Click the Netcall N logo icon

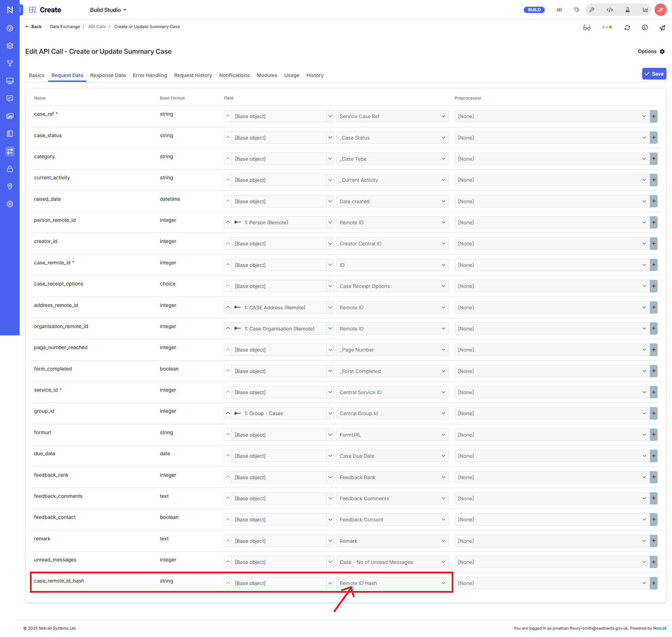pyautogui.click(x=10, y=10)
